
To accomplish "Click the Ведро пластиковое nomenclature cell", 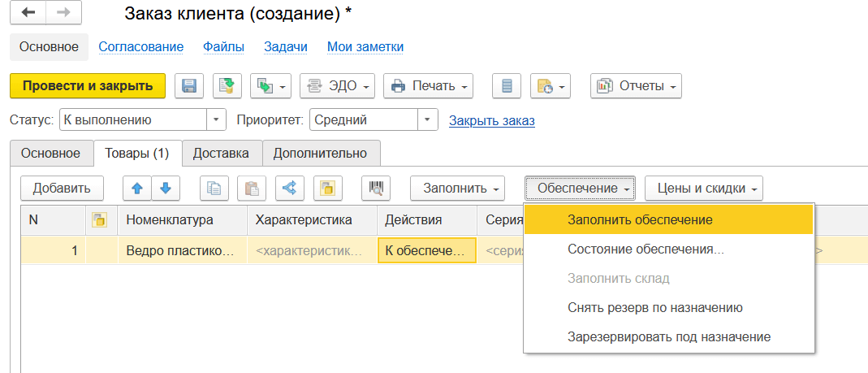I will pos(182,250).
